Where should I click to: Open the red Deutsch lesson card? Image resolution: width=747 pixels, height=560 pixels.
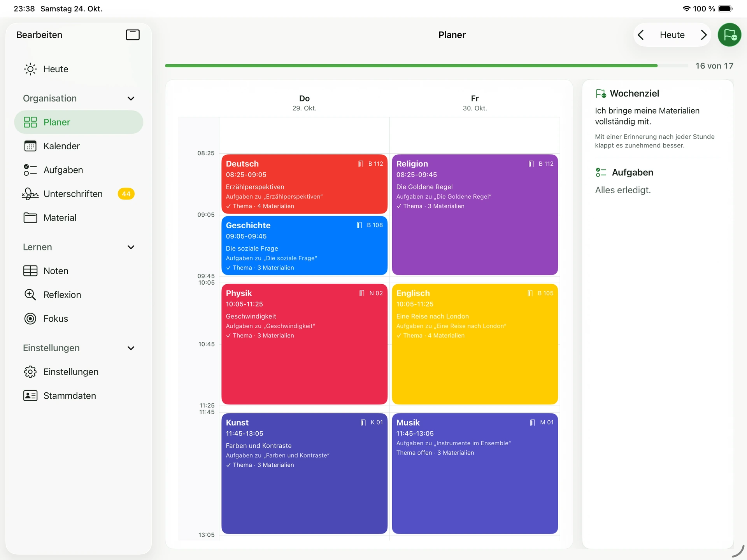point(304,184)
